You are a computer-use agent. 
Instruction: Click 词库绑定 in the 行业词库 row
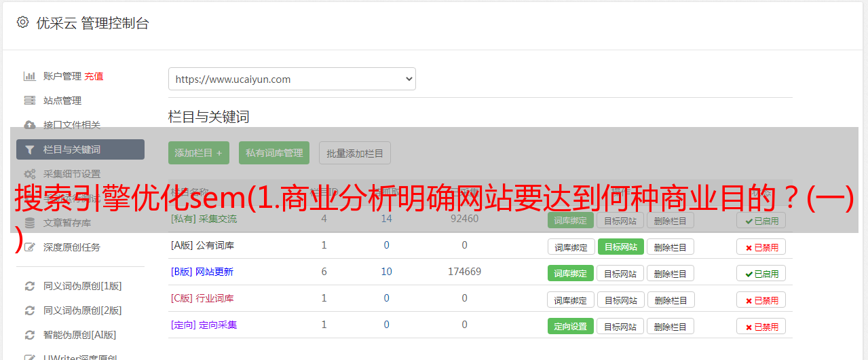[x=571, y=300]
